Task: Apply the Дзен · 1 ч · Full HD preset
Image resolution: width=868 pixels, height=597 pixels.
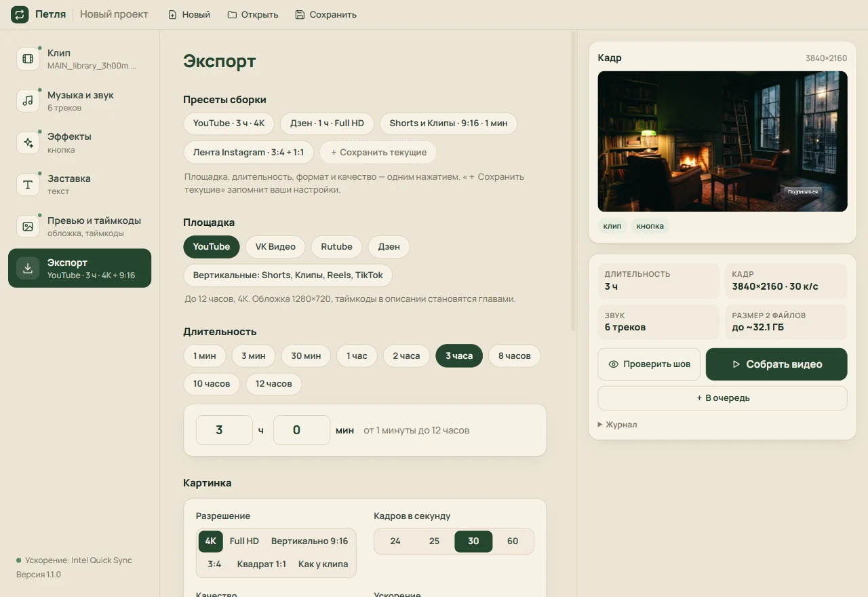Action: pos(327,123)
